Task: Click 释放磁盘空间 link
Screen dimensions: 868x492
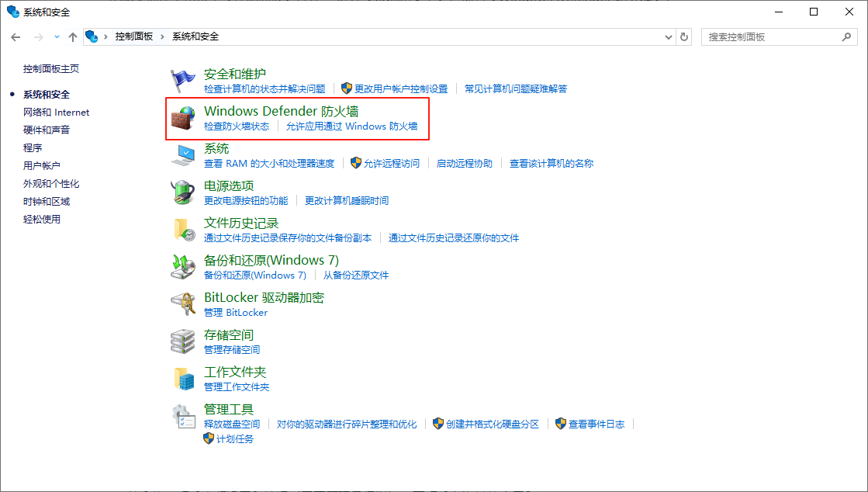Action: [232, 424]
